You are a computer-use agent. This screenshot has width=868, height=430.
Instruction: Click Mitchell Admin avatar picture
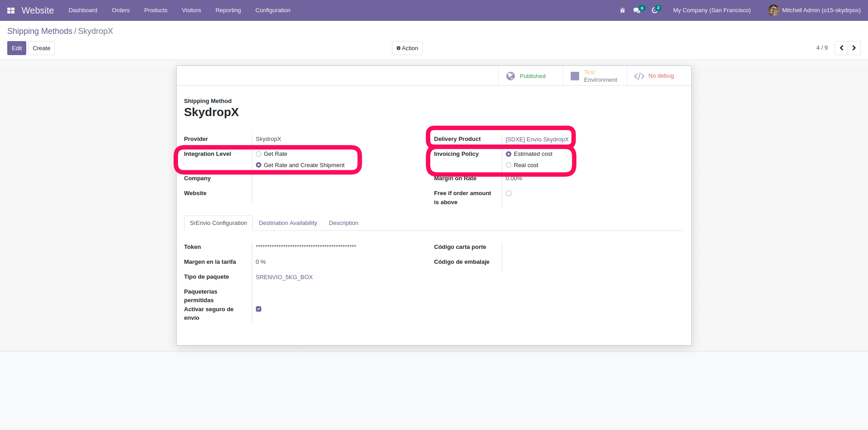pyautogui.click(x=774, y=10)
